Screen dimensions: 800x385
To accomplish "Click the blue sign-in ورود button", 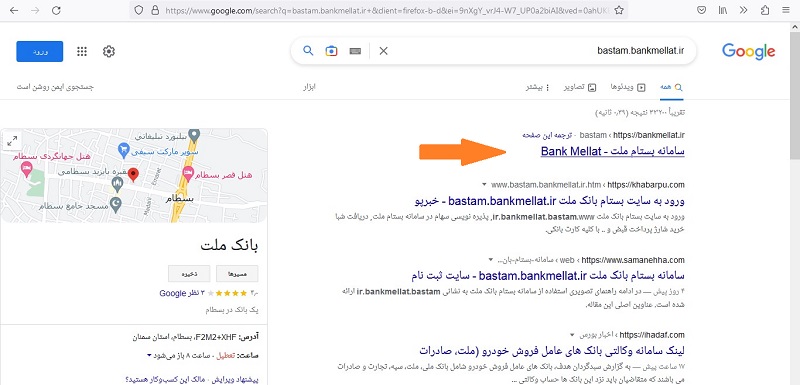I will pyautogui.click(x=40, y=52).
